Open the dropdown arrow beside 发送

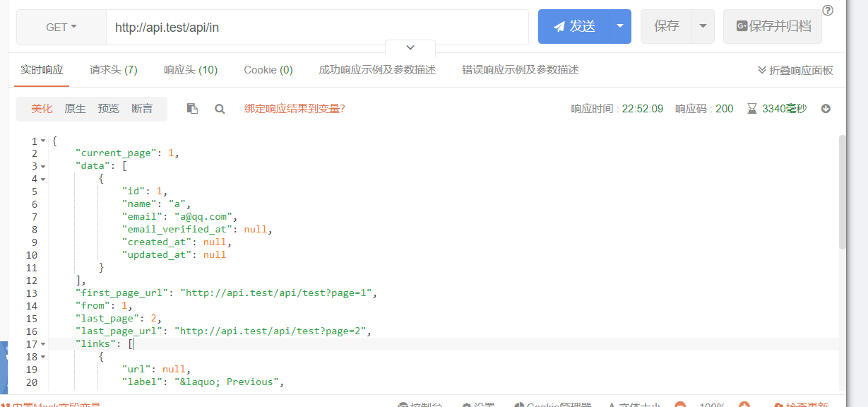click(x=620, y=27)
